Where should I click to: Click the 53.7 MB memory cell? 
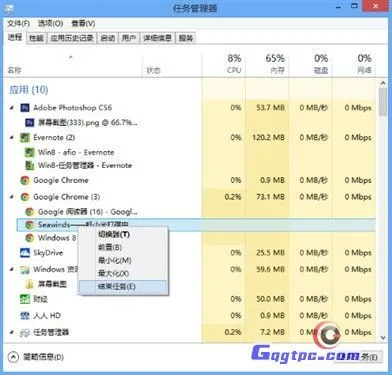271,108
